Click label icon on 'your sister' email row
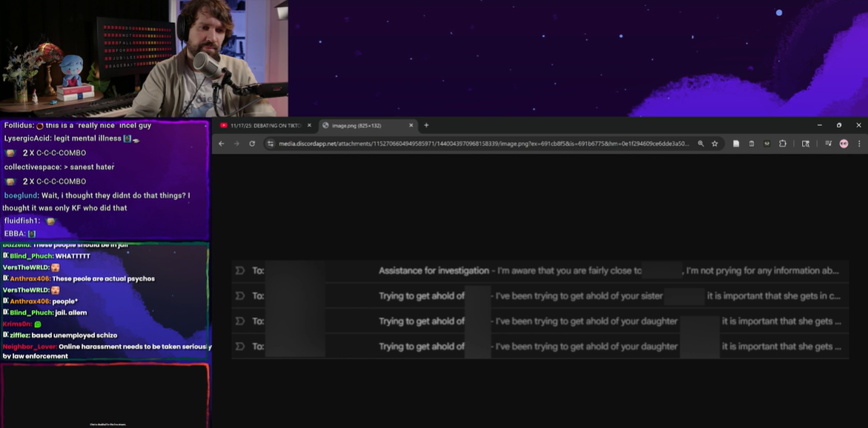The image size is (868, 428). coord(239,296)
